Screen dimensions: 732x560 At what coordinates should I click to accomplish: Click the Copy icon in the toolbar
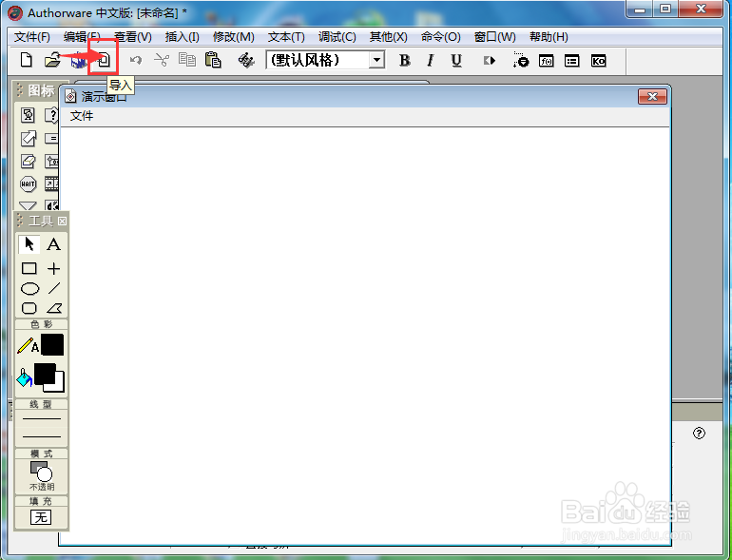(187, 60)
